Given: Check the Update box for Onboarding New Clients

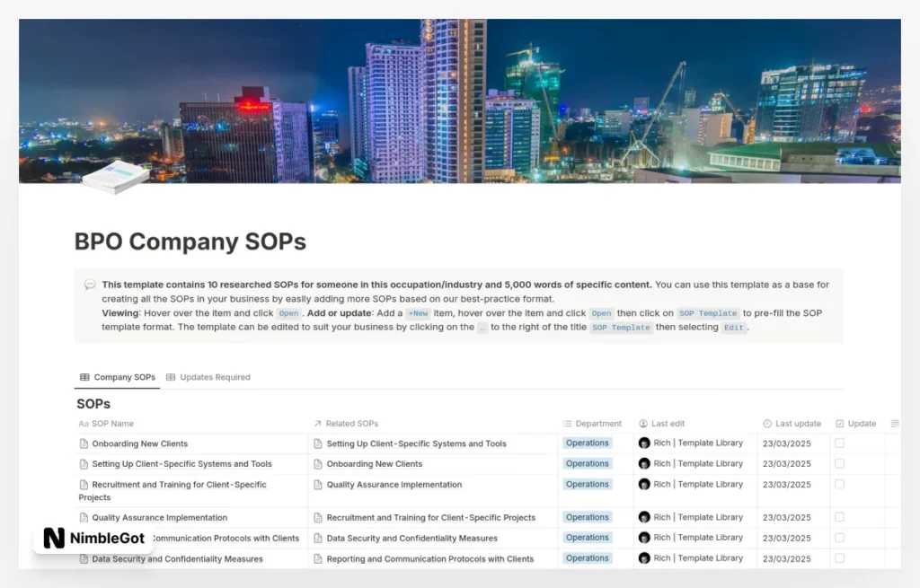Looking at the screenshot, I should 841,443.
